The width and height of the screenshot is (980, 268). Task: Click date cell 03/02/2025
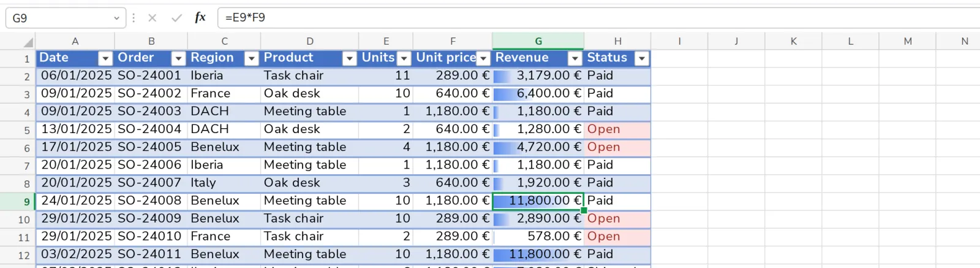point(75,254)
